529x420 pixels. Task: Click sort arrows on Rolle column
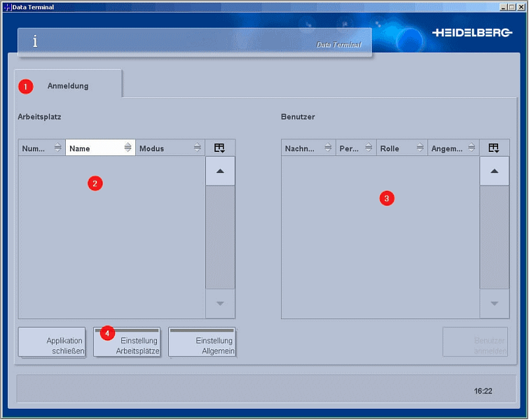pyautogui.click(x=420, y=148)
